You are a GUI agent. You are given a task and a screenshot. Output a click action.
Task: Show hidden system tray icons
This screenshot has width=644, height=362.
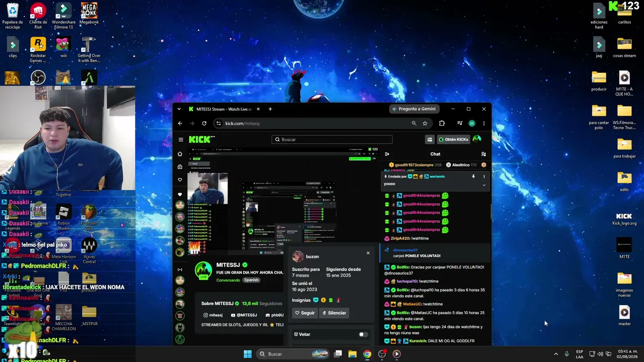[556, 354]
